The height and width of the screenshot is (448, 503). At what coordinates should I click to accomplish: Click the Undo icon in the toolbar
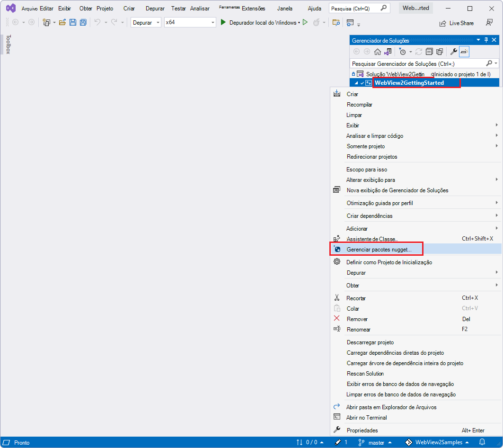pos(97,23)
